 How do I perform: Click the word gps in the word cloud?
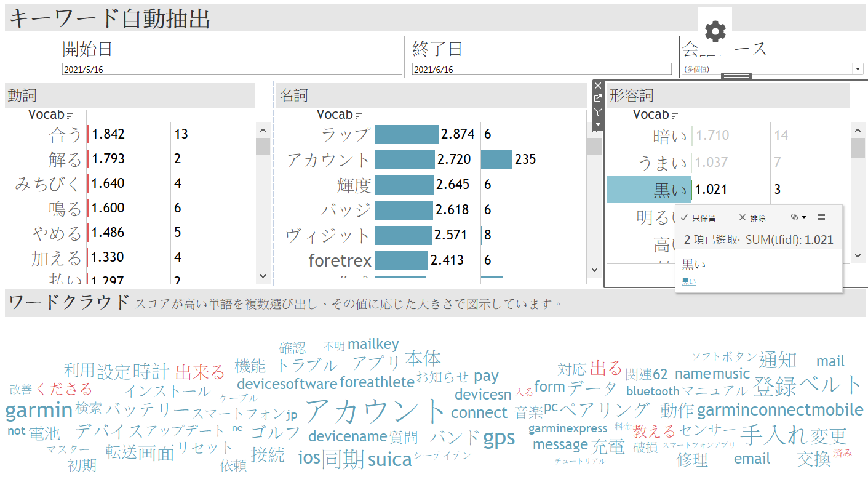(499, 438)
